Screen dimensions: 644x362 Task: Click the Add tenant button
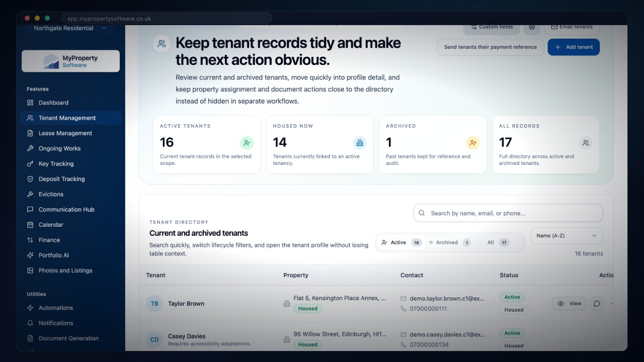574,47
